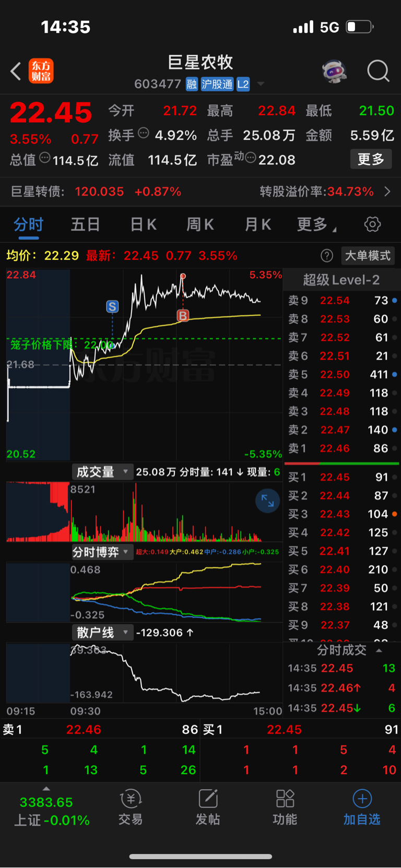Switch to the 五日 tab

(85, 224)
